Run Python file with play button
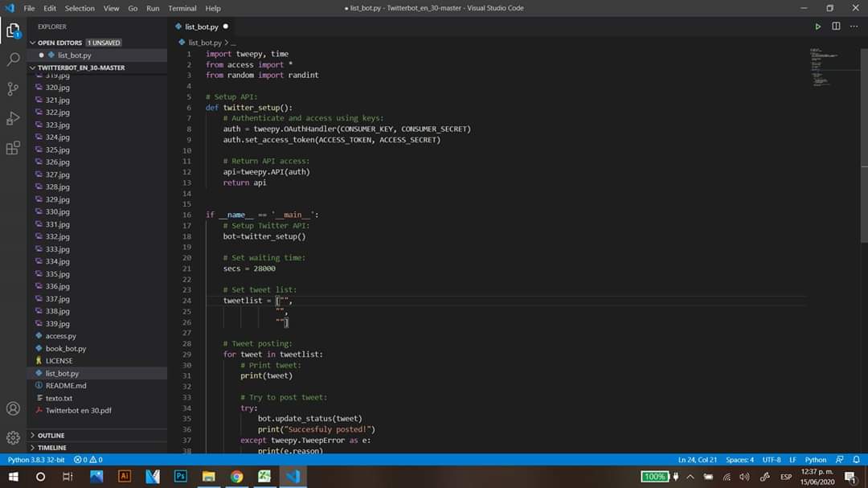 pyautogui.click(x=817, y=27)
